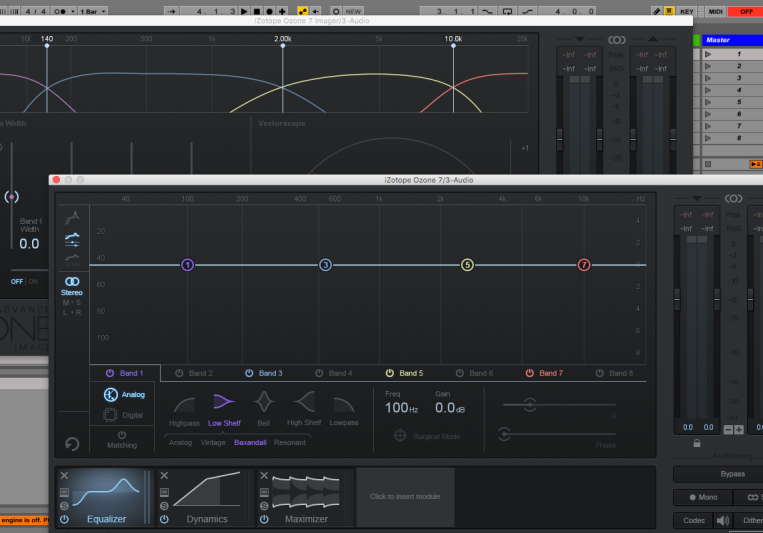The height and width of the screenshot is (533, 763).
Task: Click to insert module slot
Action: click(405, 496)
